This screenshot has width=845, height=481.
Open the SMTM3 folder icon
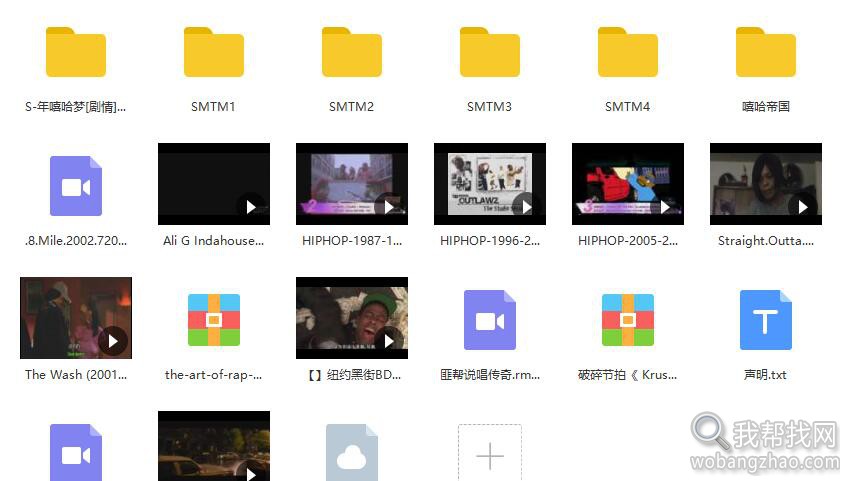point(490,52)
